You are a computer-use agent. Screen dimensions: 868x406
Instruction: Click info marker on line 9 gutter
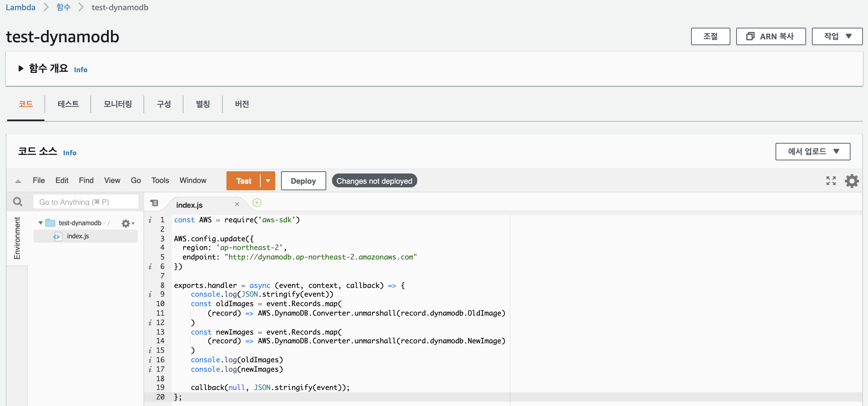150,294
